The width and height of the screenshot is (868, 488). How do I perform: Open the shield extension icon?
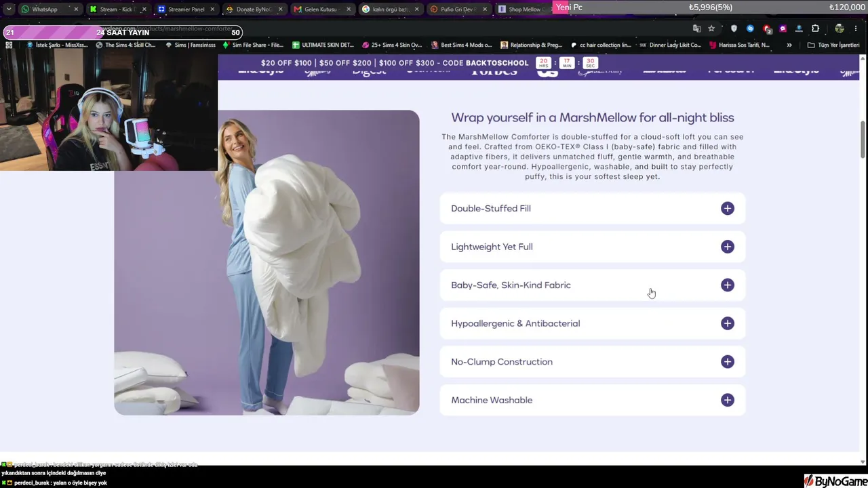(x=734, y=28)
